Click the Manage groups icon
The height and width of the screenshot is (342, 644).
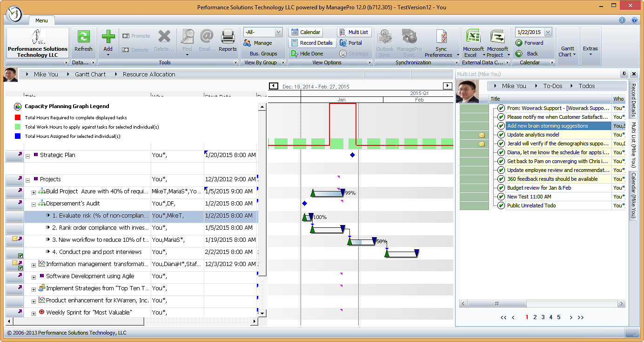point(247,43)
